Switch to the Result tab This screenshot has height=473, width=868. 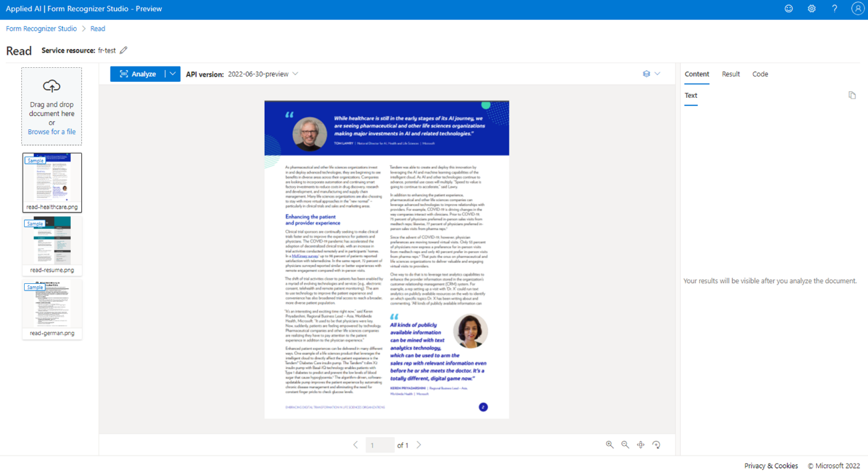pyautogui.click(x=731, y=74)
